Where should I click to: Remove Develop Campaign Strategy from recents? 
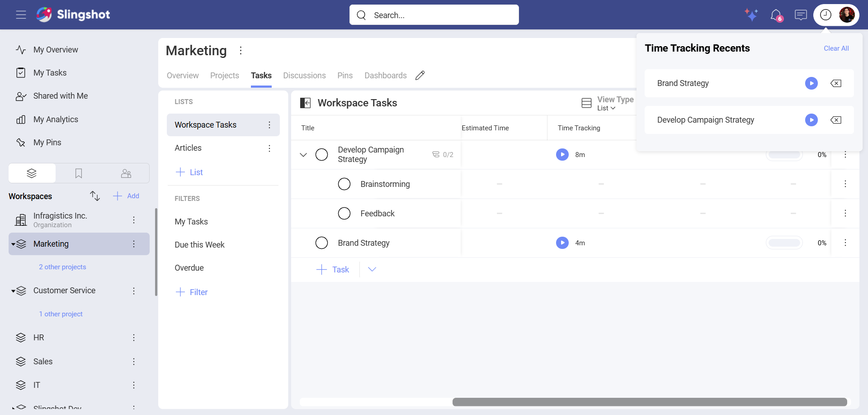point(836,120)
